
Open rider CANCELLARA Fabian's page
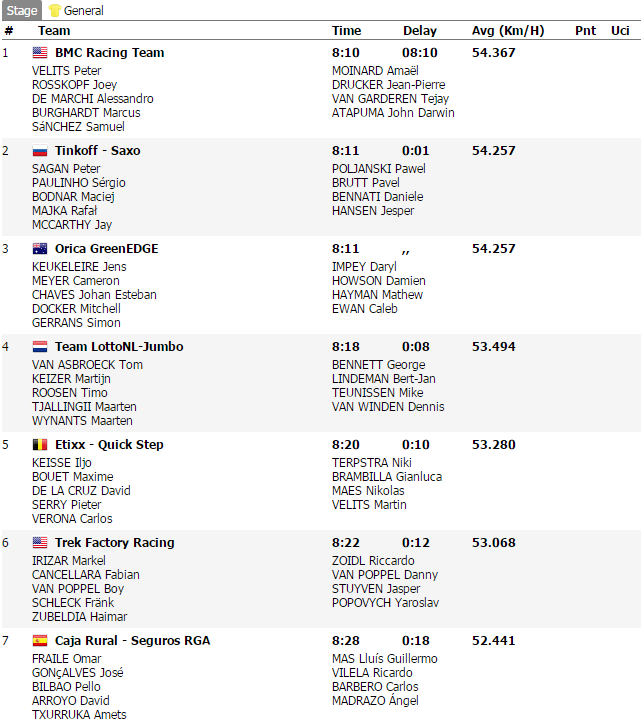coord(86,575)
